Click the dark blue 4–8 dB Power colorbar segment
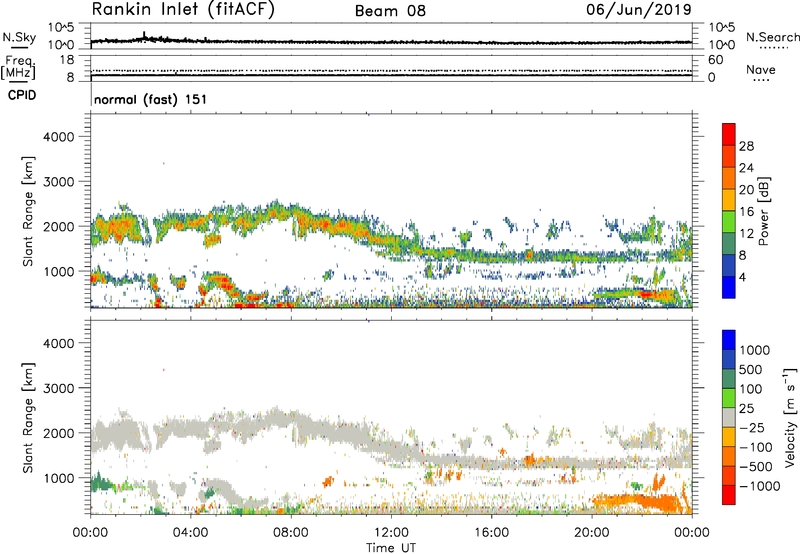 (729, 265)
